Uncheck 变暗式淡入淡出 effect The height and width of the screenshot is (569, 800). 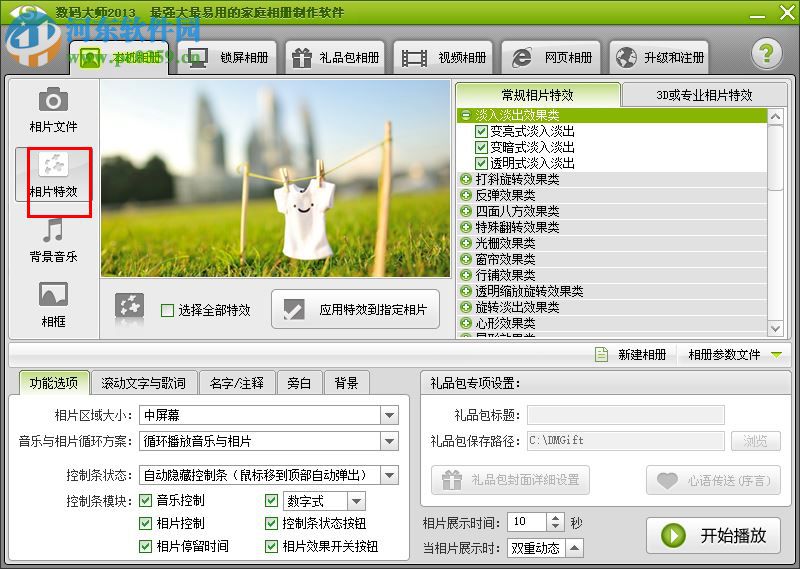click(x=481, y=147)
